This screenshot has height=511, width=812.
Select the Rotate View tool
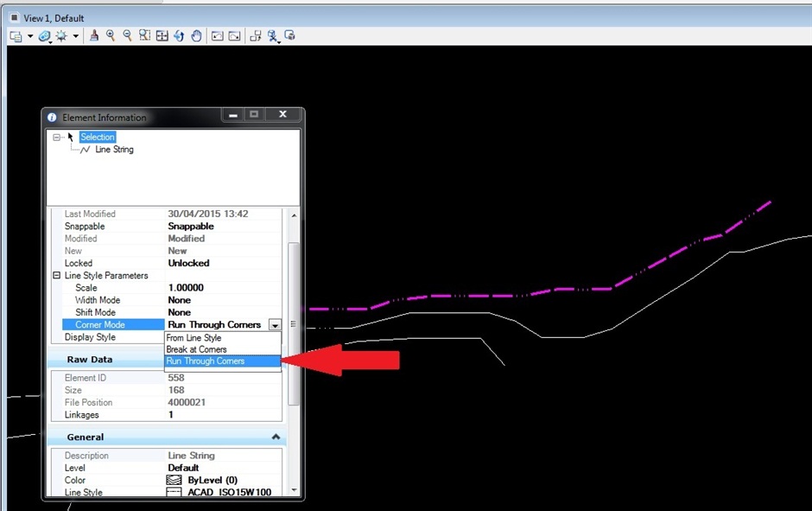[180, 35]
